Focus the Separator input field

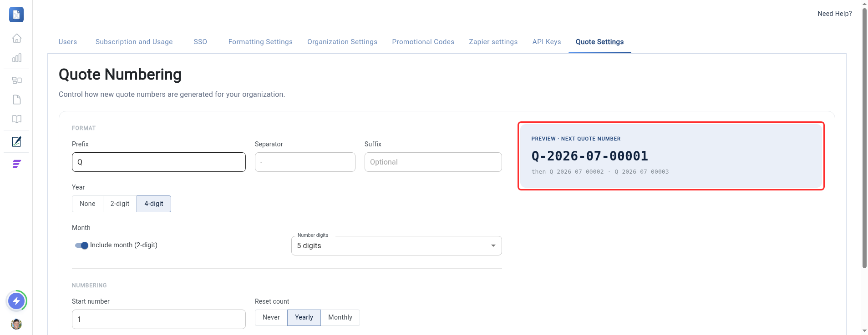305,162
